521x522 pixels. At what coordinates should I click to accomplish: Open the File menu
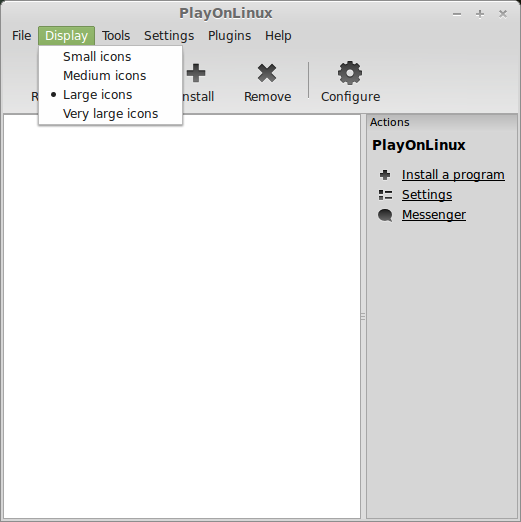pyautogui.click(x=21, y=36)
